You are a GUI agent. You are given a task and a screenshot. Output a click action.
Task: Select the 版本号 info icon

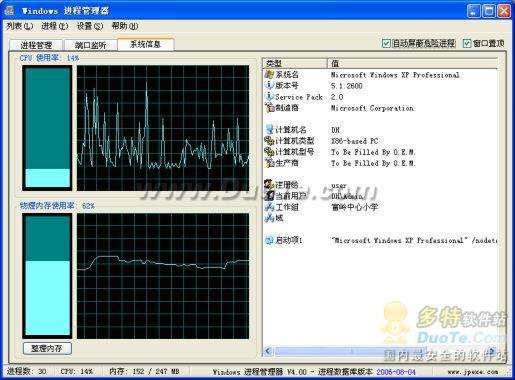269,85
